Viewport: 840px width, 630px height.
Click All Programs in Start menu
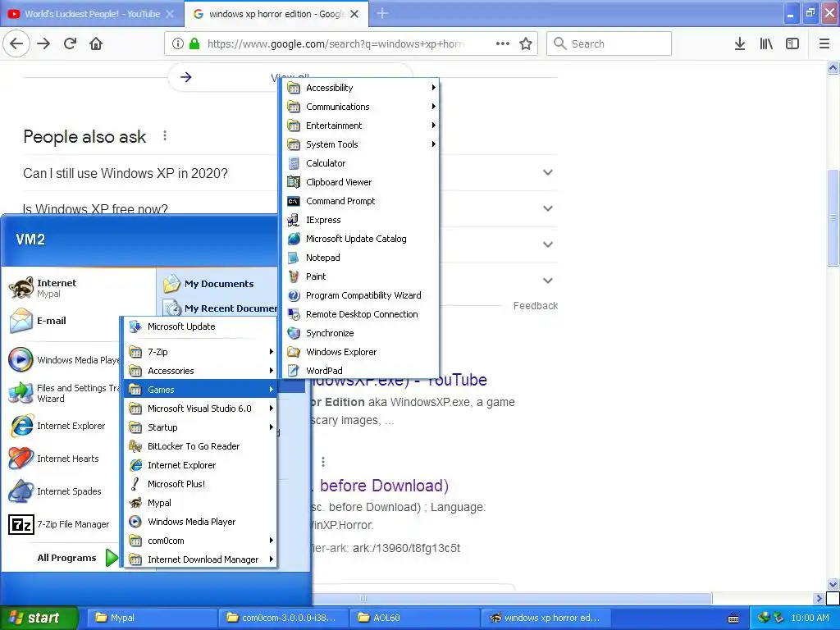tap(76, 558)
